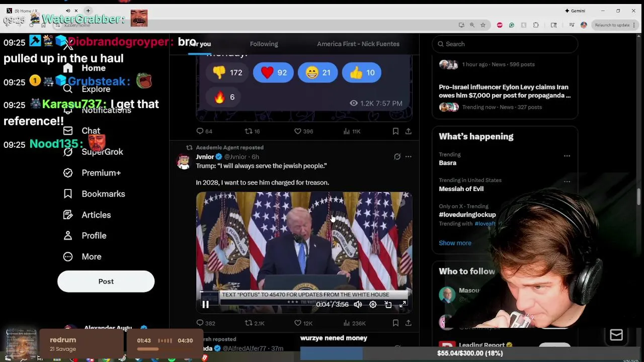Viewport: 644px width, 362px height.
Task: Open Premium+ in the sidebar
Action: click(x=93, y=173)
